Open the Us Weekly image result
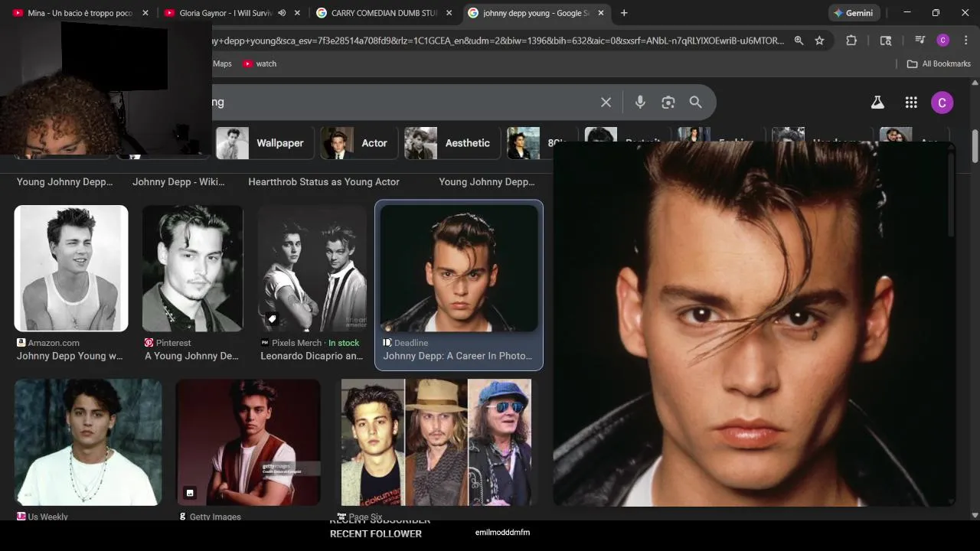Viewport: 980px width, 551px height. [x=88, y=442]
